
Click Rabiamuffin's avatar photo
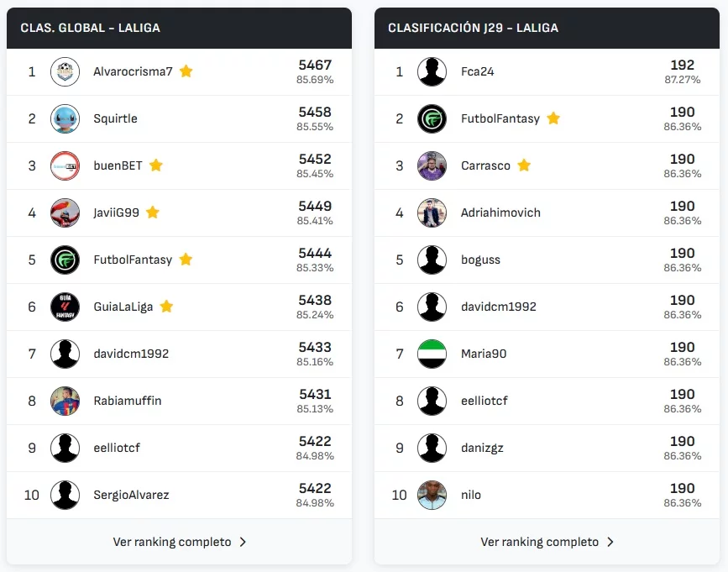pyautogui.click(x=65, y=401)
